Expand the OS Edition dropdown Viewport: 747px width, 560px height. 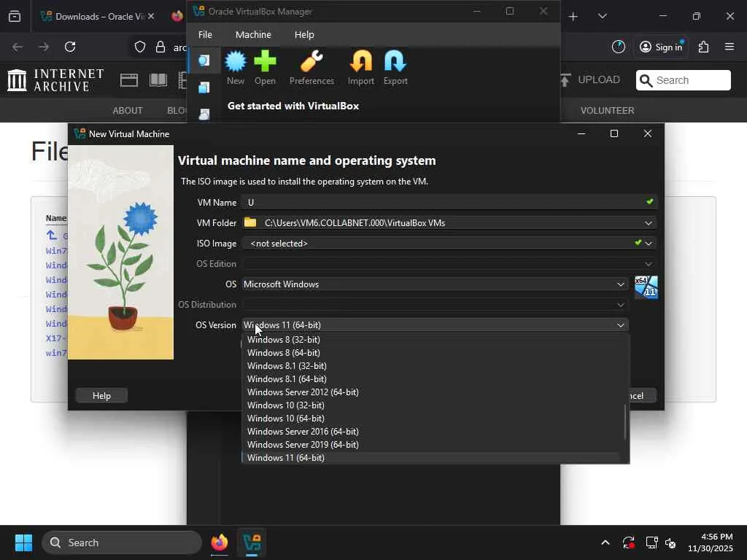tap(649, 264)
